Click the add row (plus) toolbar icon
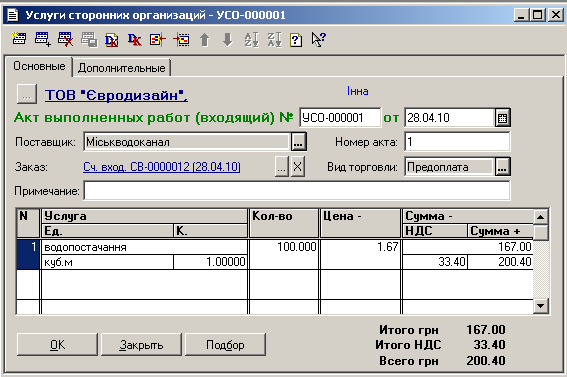 point(42,39)
